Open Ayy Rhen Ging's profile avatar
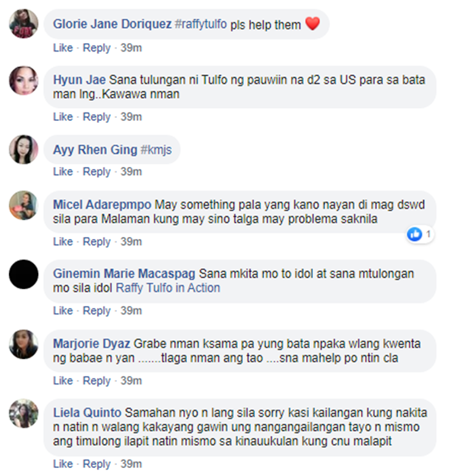Image resolution: width=461 pixels, height=476 pixels. (x=24, y=149)
